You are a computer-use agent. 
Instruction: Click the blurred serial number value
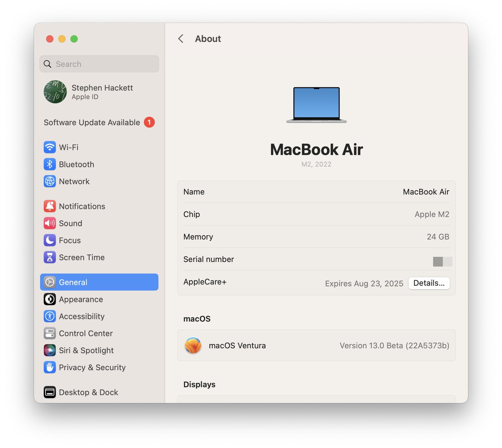click(x=443, y=261)
